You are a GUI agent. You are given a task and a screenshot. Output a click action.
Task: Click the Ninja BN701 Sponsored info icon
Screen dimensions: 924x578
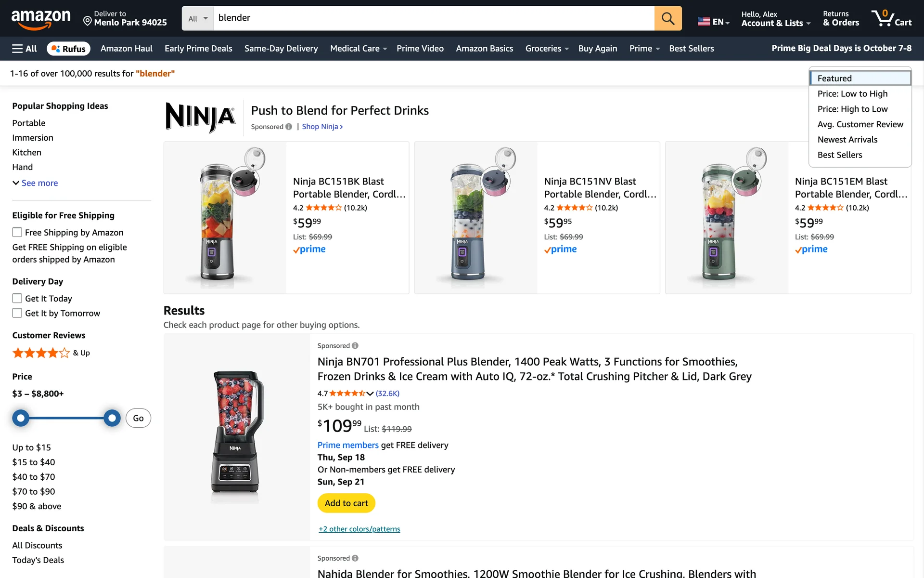pos(355,346)
